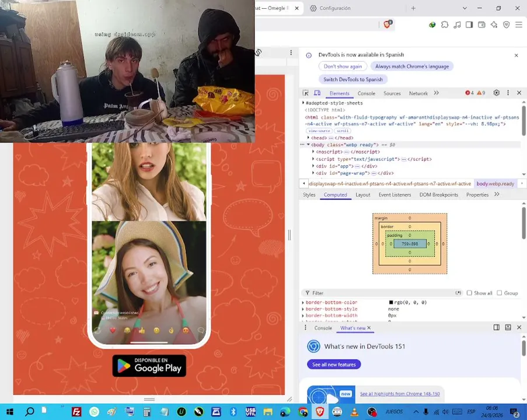This screenshot has width=527, height=420.
Task: Open Google Chrome from the taskbar
Action: click(x=303, y=412)
